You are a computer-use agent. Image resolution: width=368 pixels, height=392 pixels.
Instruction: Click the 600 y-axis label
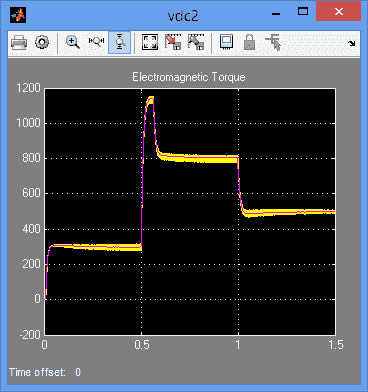[x=31, y=193]
